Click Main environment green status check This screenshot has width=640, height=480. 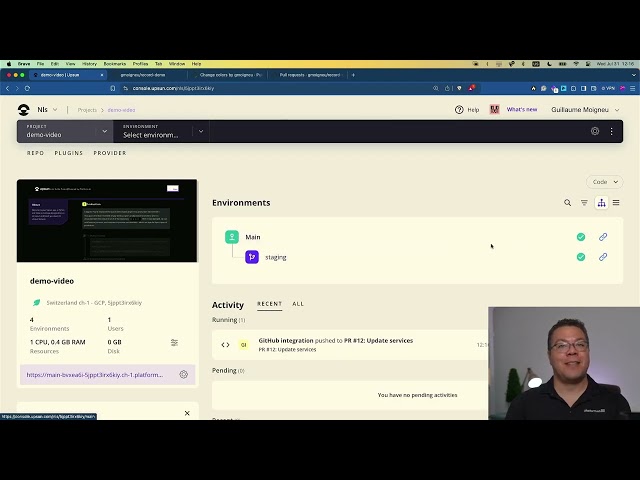point(581,237)
